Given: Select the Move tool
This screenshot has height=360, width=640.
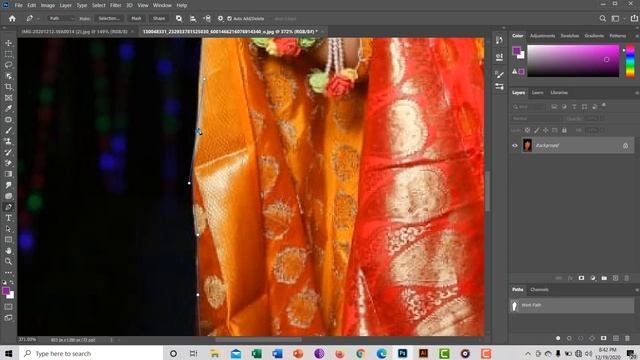Looking at the screenshot, I should point(8,43).
